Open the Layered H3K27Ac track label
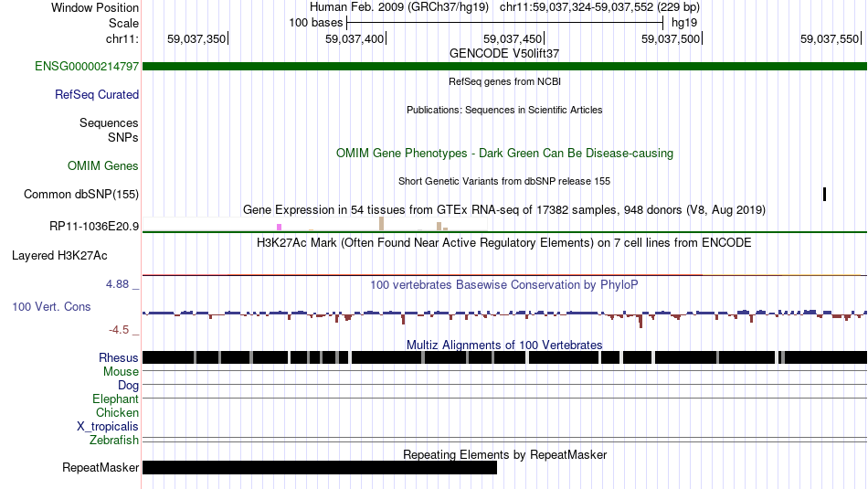Screen dimensions: 868x489 [x=59, y=256]
